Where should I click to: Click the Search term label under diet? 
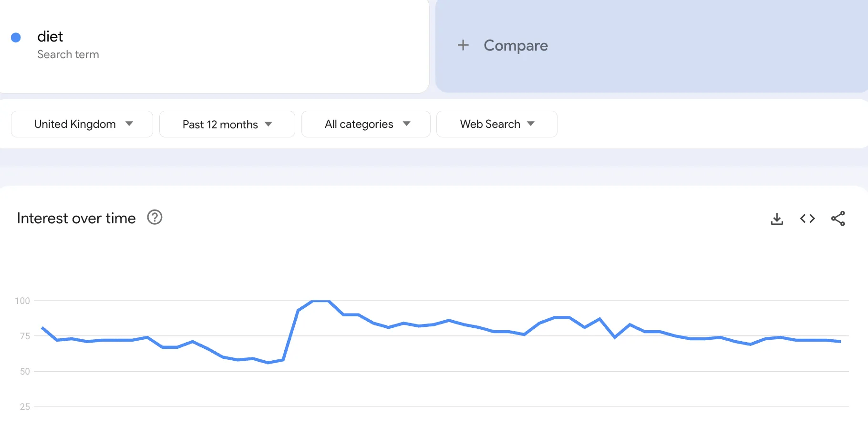tap(68, 54)
